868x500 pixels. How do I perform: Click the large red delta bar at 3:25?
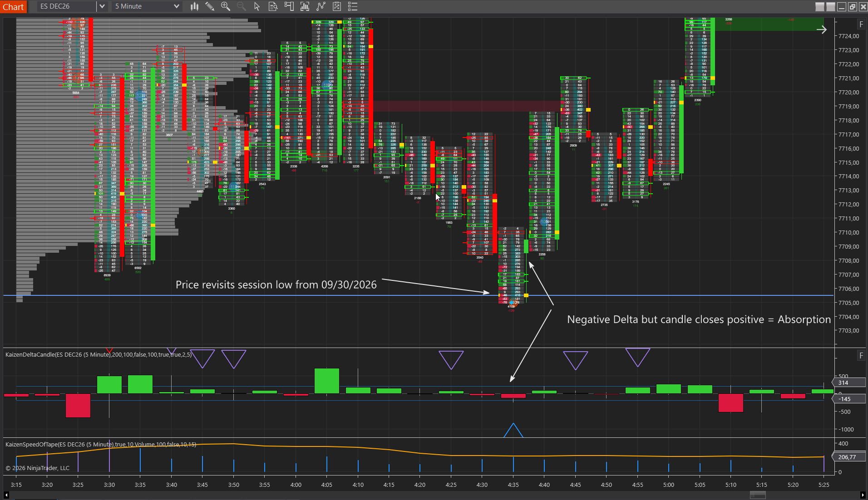click(x=78, y=405)
